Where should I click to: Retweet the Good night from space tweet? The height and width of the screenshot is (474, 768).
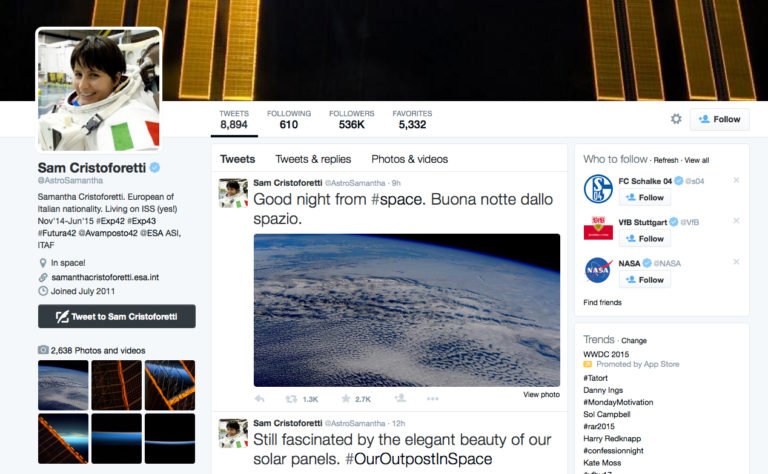(291, 399)
